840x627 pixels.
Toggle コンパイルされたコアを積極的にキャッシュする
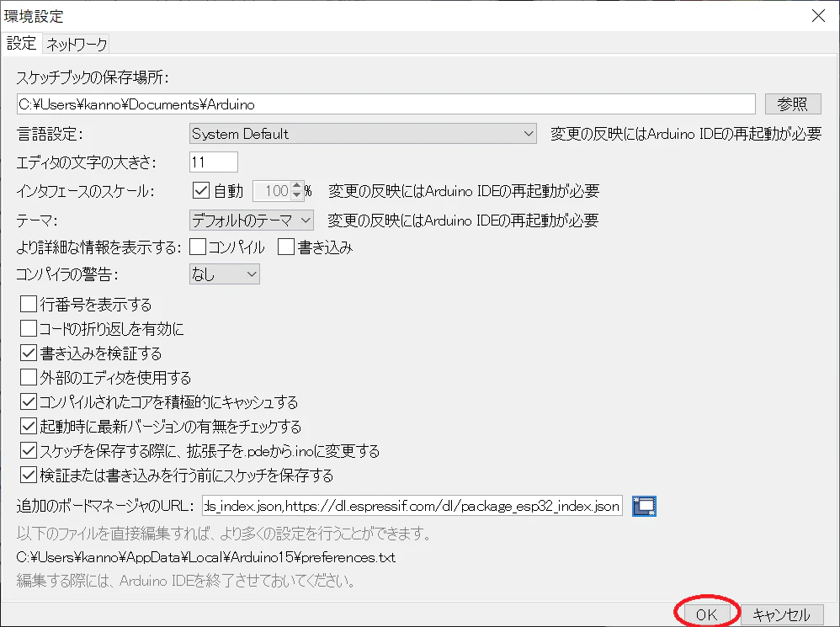click(29, 401)
